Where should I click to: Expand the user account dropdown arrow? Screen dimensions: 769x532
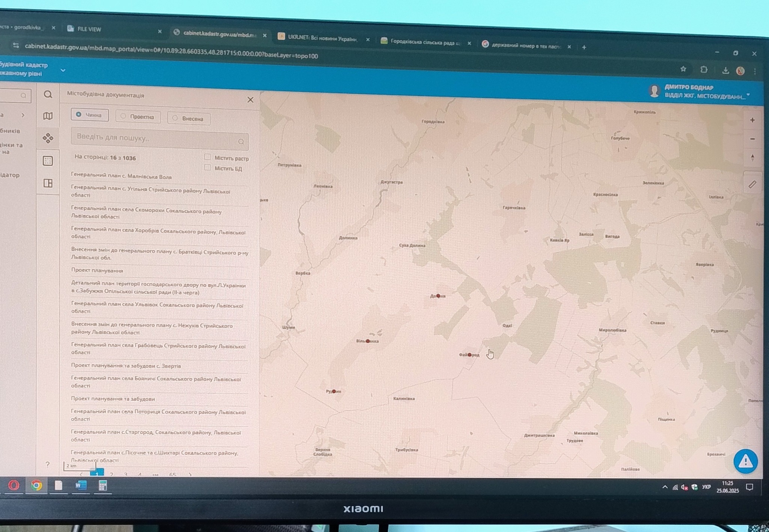[748, 95]
